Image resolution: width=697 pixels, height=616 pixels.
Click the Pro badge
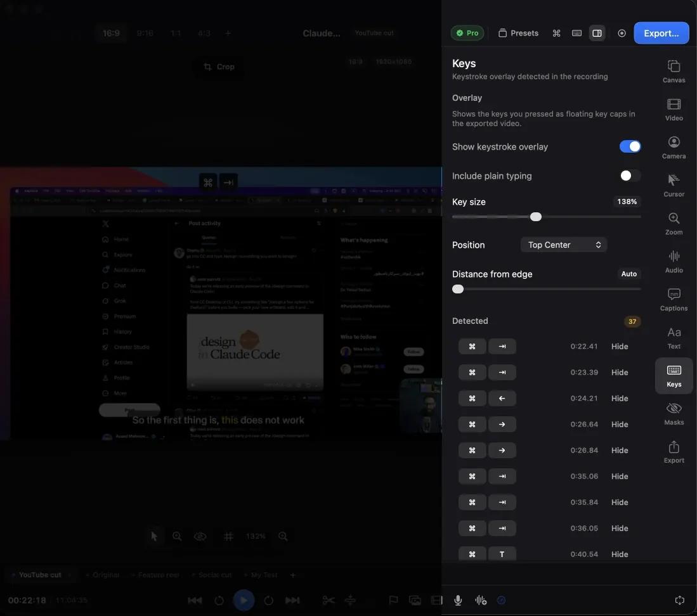click(x=467, y=33)
